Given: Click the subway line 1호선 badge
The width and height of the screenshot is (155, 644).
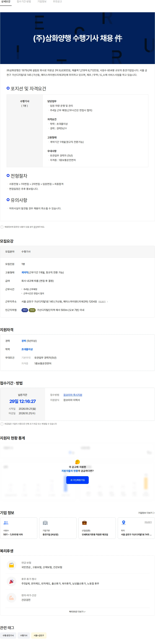Looking at the screenshot, I should tap(25, 310).
